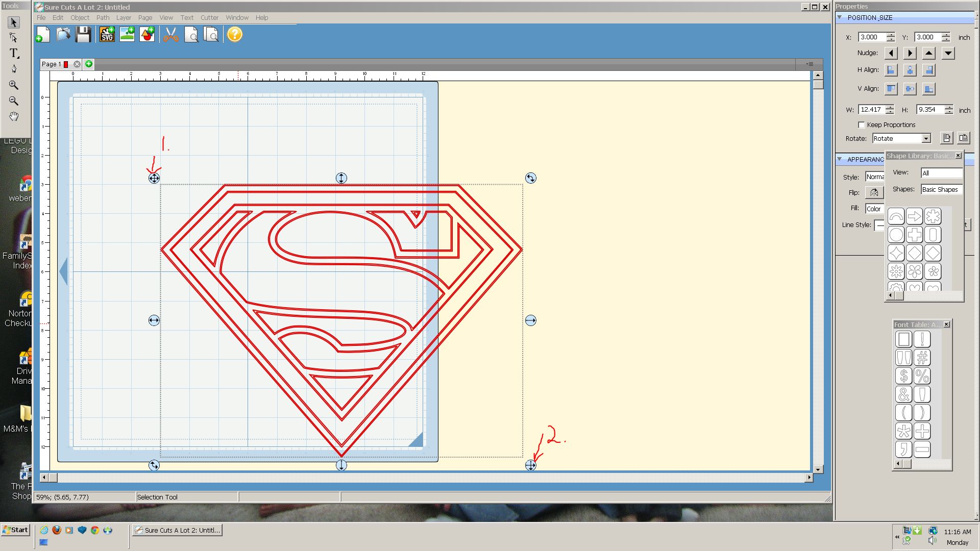Click in the Y position input field
980x551 pixels.
927,37
